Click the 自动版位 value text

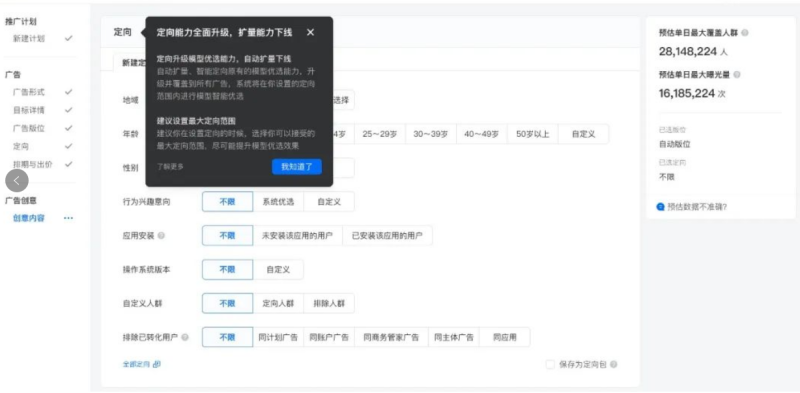(x=674, y=144)
